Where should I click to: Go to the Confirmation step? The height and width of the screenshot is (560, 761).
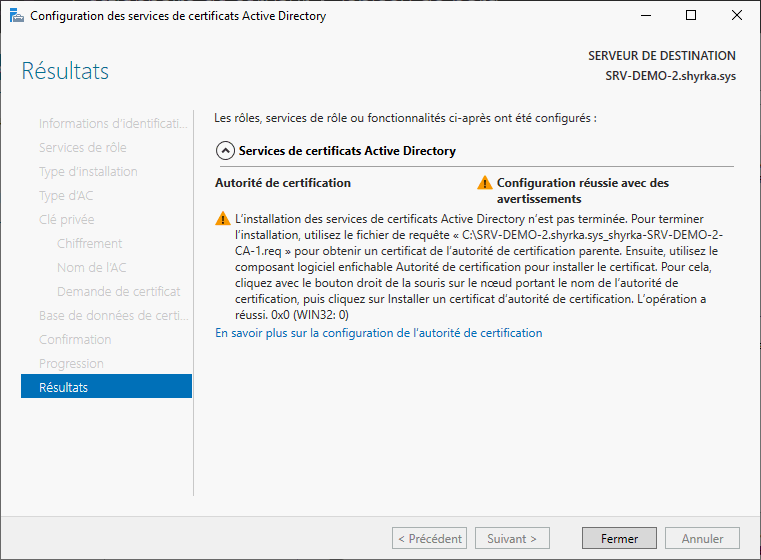coord(75,339)
